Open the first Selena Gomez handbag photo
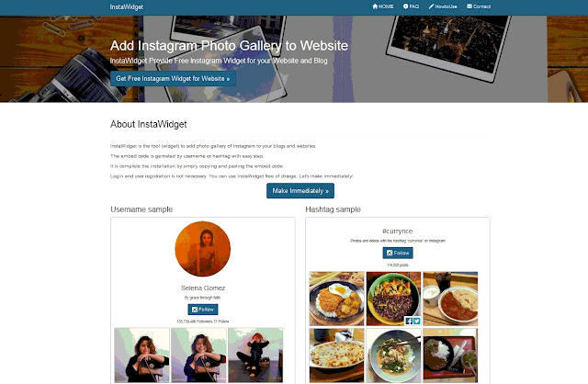The image size is (588, 384). tap(141, 356)
